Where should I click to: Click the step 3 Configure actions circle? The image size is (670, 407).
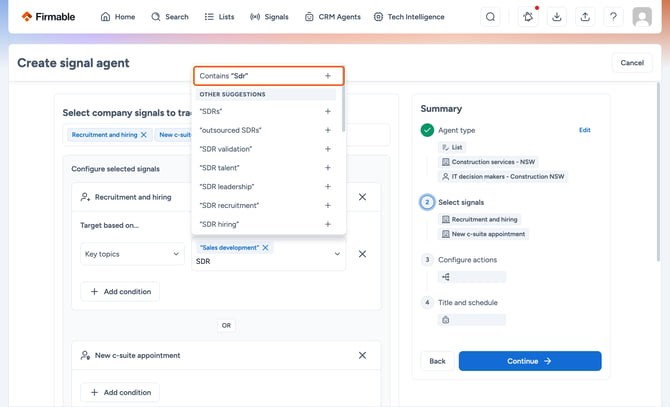427,260
